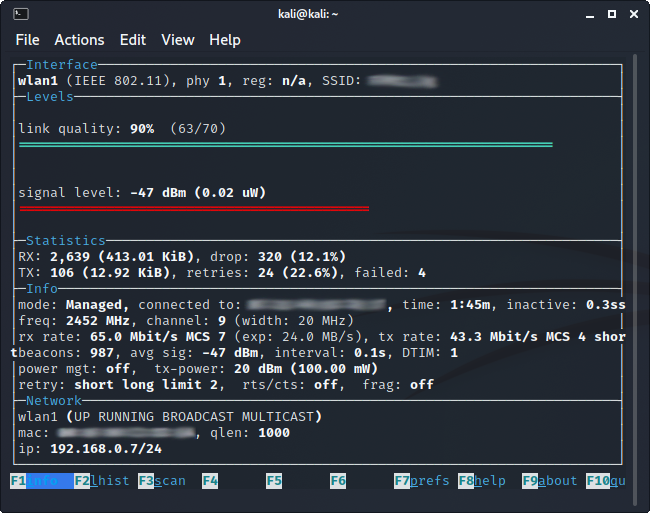Click the red signal level bar

tap(194, 208)
